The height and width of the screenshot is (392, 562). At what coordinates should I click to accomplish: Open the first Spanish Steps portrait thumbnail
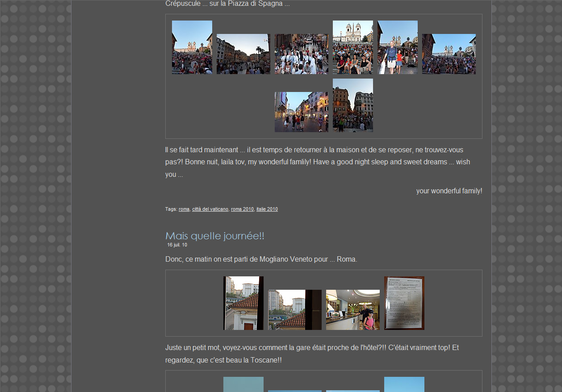(192, 47)
